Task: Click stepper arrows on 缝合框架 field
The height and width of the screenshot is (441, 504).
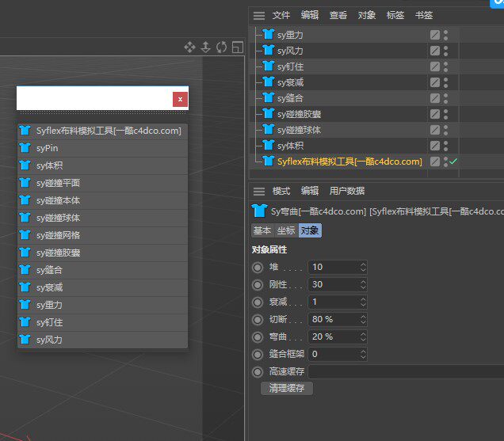Action: coord(363,354)
